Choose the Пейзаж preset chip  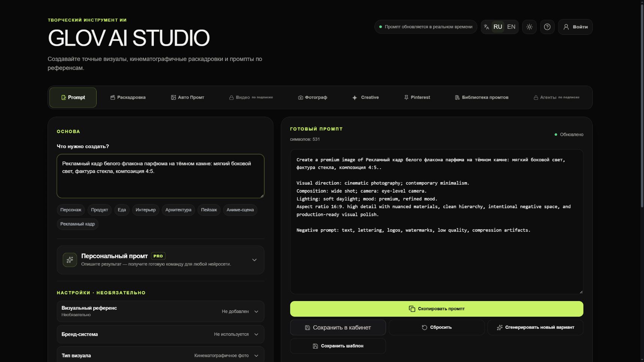(x=209, y=210)
